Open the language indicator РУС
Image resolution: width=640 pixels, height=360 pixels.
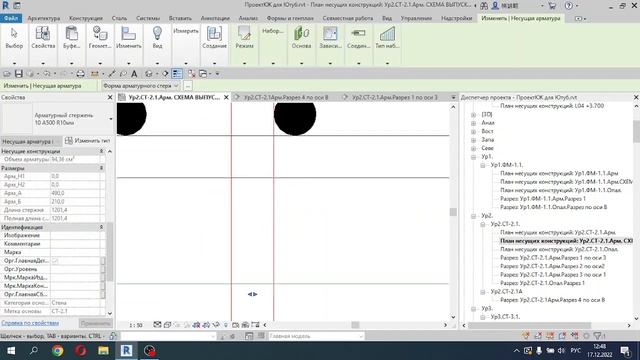(x=576, y=351)
